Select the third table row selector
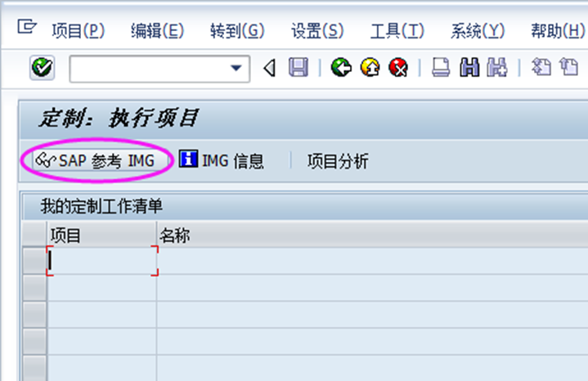The width and height of the screenshot is (588, 381). [34, 315]
